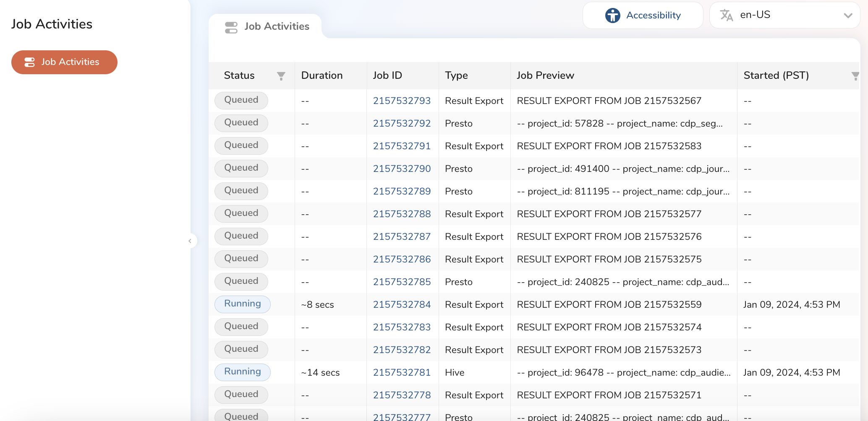
Task: Click the Accessibility person icon
Action: tap(612, 16)
